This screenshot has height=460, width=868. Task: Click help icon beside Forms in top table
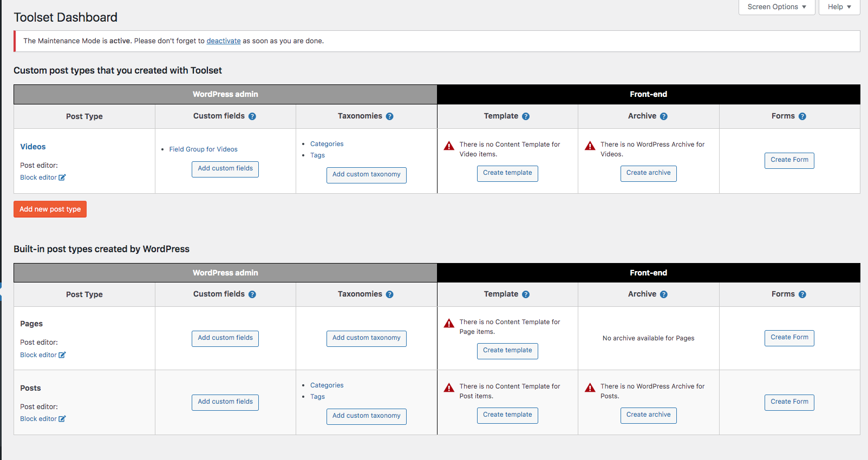[x=802, y=116]
